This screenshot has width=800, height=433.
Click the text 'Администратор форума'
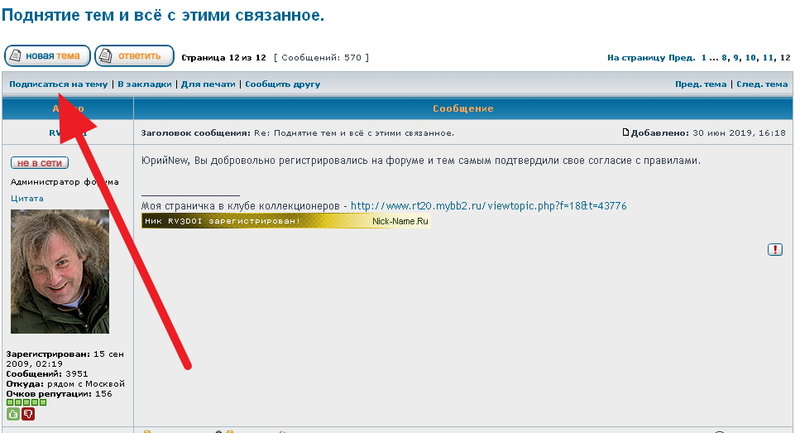tap(64, 182)
